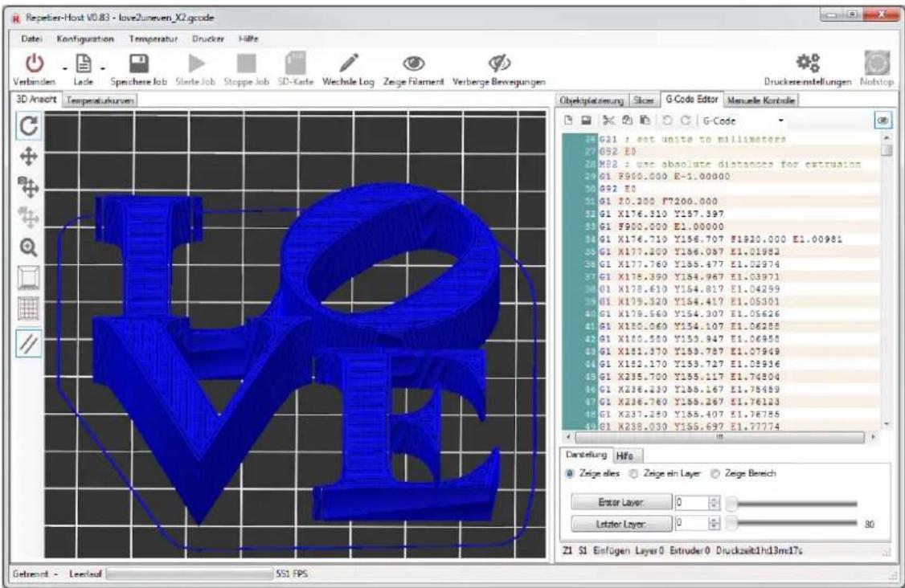This screenshot has height=588, width=905.
Task: Open the Lade file icon
Action: click(84, 63)
